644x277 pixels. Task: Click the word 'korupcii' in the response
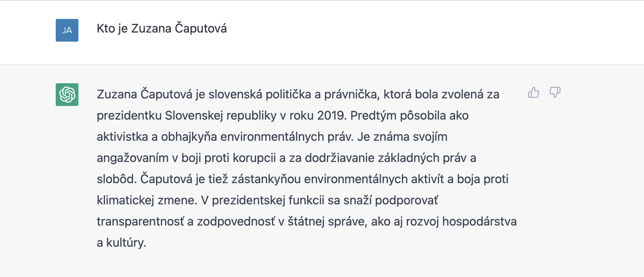click(x=254, y=158)
